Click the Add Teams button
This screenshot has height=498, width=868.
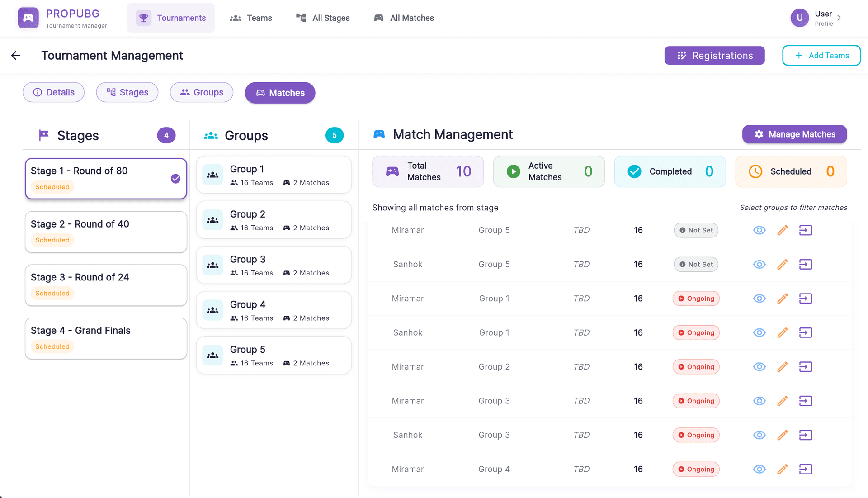(821, 55)
